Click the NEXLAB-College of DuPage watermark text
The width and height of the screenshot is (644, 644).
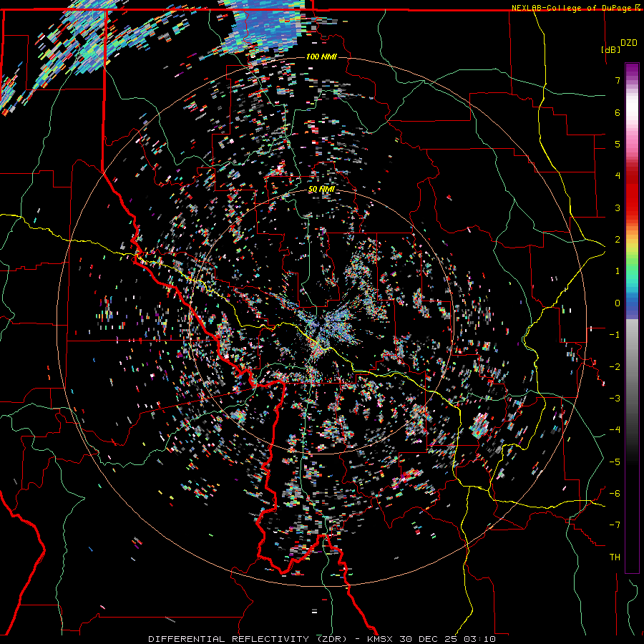573,8
